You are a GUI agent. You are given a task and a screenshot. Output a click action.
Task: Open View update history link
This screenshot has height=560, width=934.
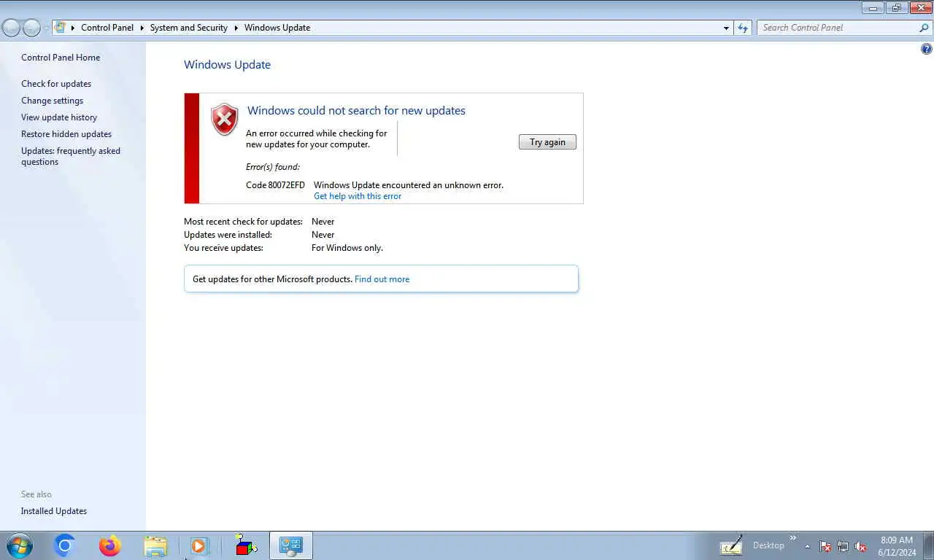coord(59,117)
